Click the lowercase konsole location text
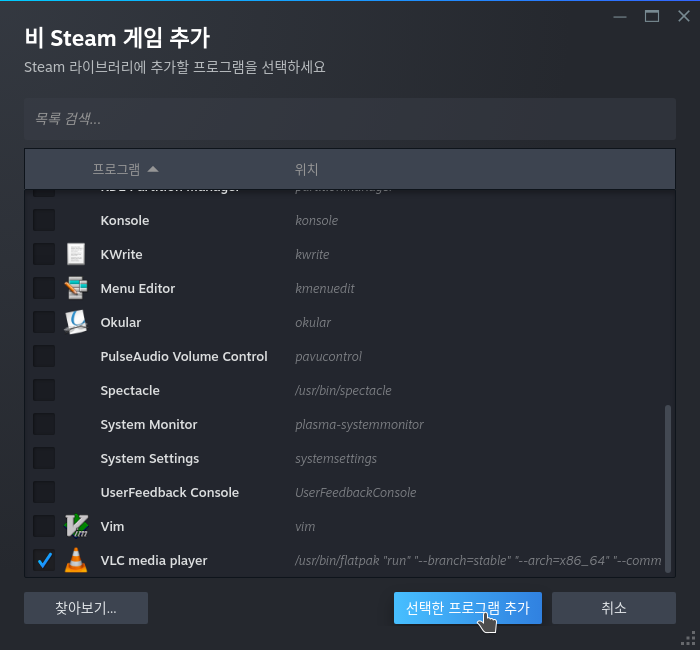Image resolution: width=700 pixels, height=650 pixels. click(317, 220)
